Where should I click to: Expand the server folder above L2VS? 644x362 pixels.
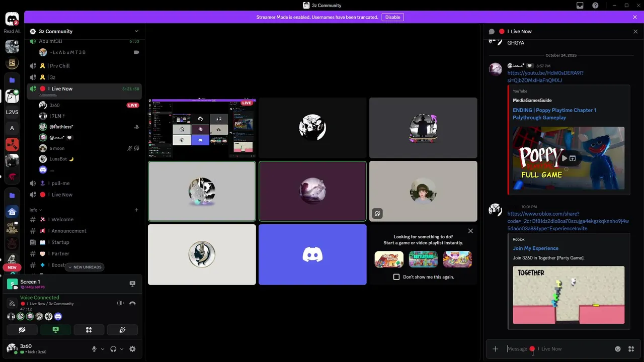click(x=12, y=80)
